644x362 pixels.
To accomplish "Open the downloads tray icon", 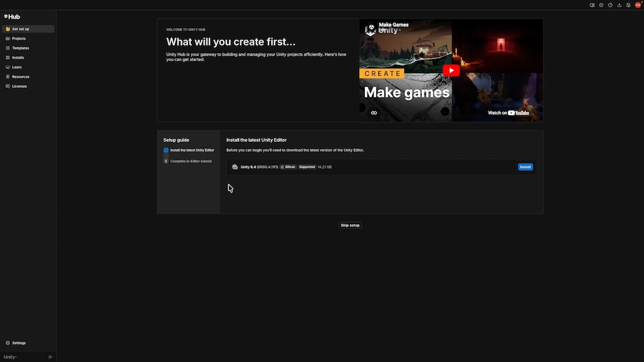I will (619, 5).
